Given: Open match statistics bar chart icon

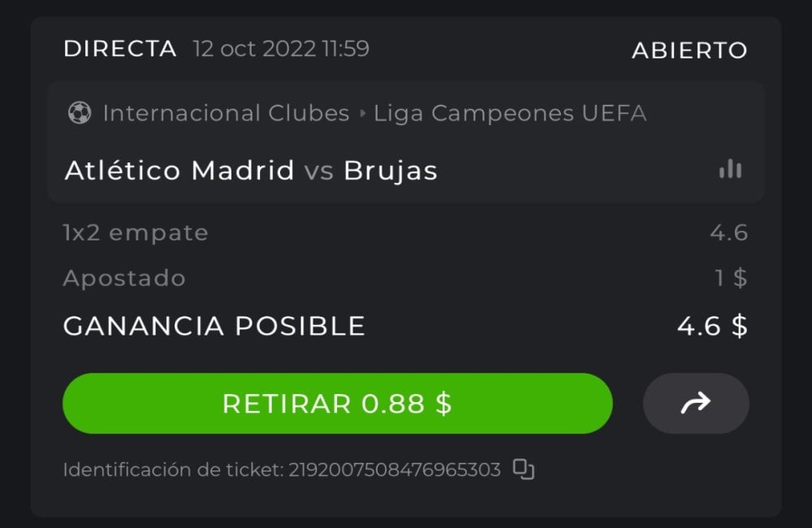Looking at the screenshot, I should pyautogui.click(x=730, y=169).
